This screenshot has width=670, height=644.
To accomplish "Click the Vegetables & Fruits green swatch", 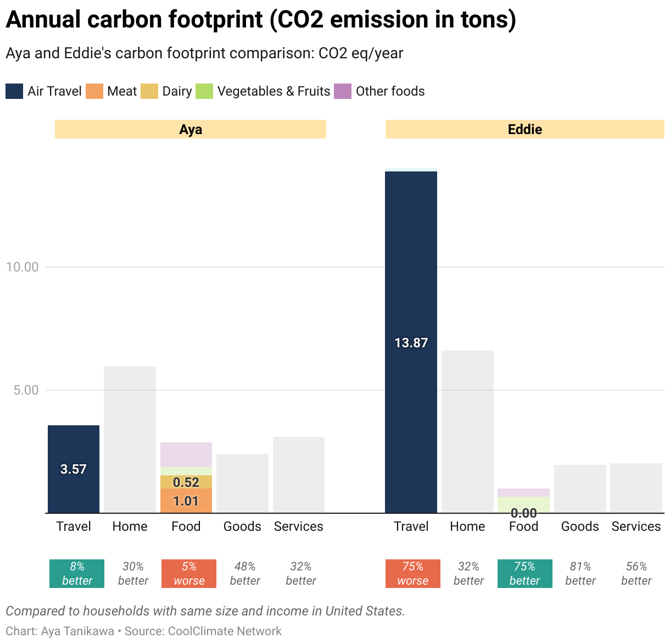I will [204, 91].
